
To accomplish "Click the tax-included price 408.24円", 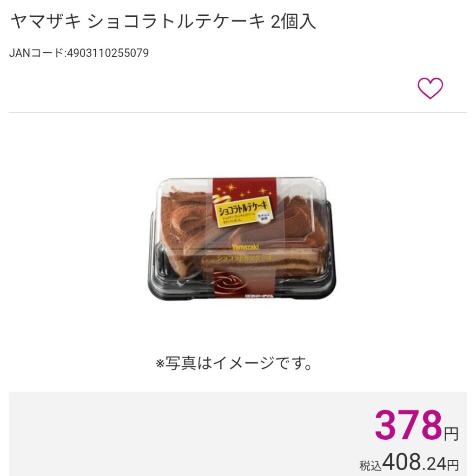I will click(x=421, y=463).
